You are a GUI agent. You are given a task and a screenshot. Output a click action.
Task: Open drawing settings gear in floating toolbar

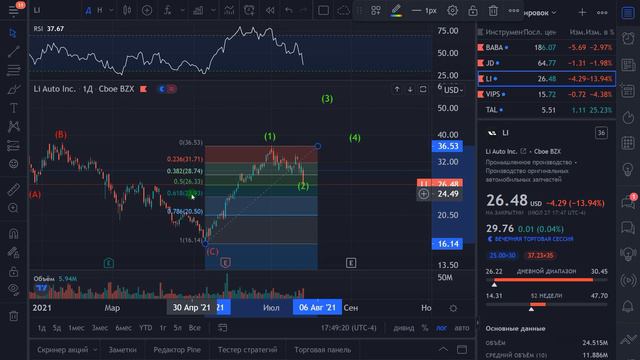[452, 11]
